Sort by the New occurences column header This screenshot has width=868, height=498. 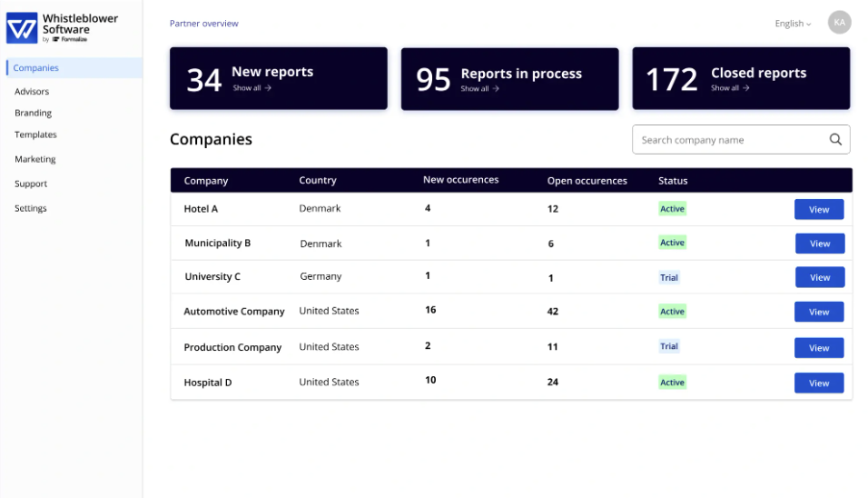point(460,180)
